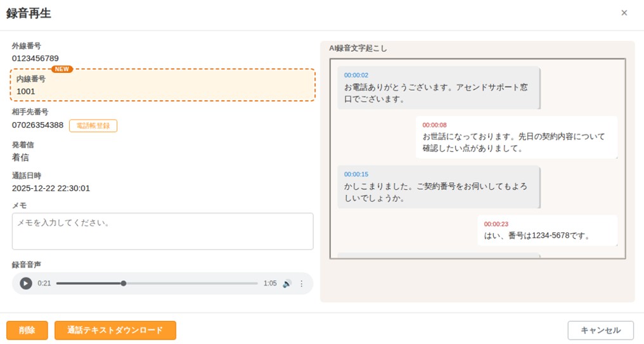Select the 00:00:08 transcript timestamp

click(435, 125)
